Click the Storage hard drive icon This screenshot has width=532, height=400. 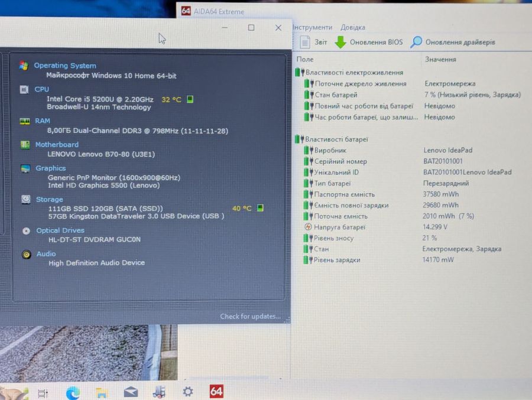(26, 199)
